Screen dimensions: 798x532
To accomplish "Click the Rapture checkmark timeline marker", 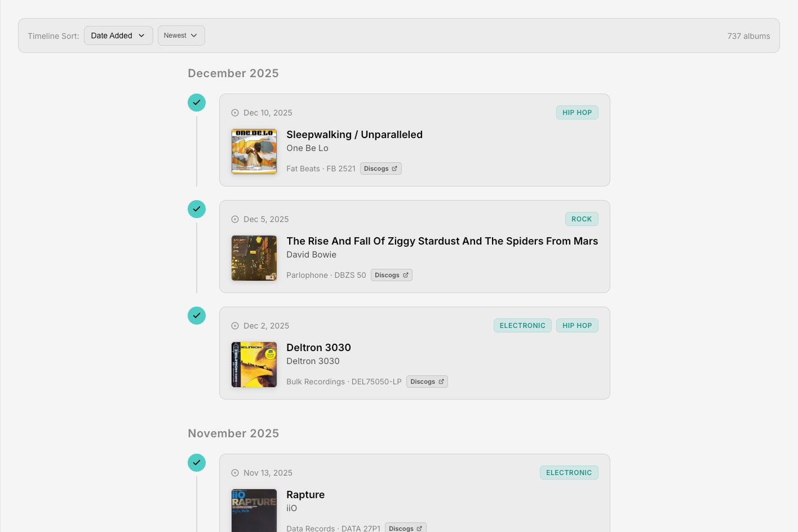I will [197, 463].
